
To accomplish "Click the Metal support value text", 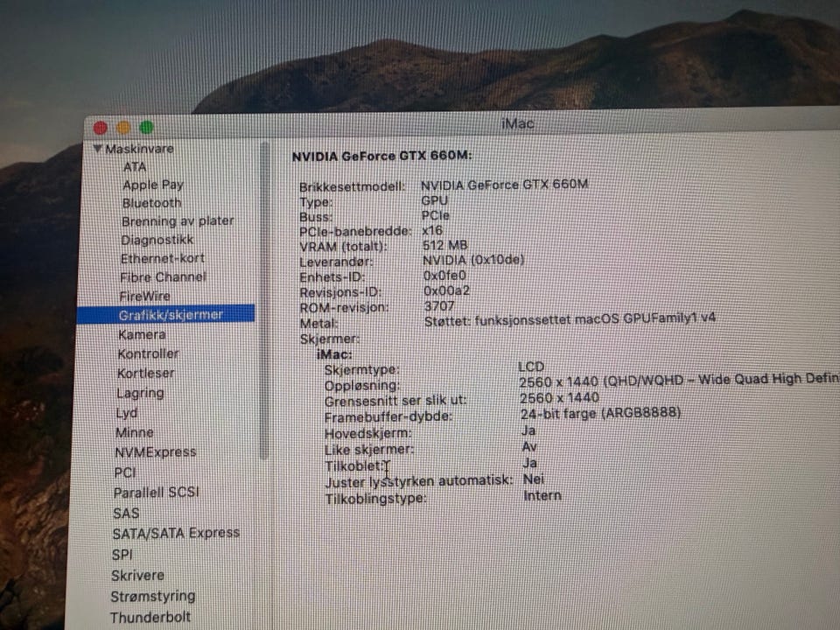I will point(570,320).
